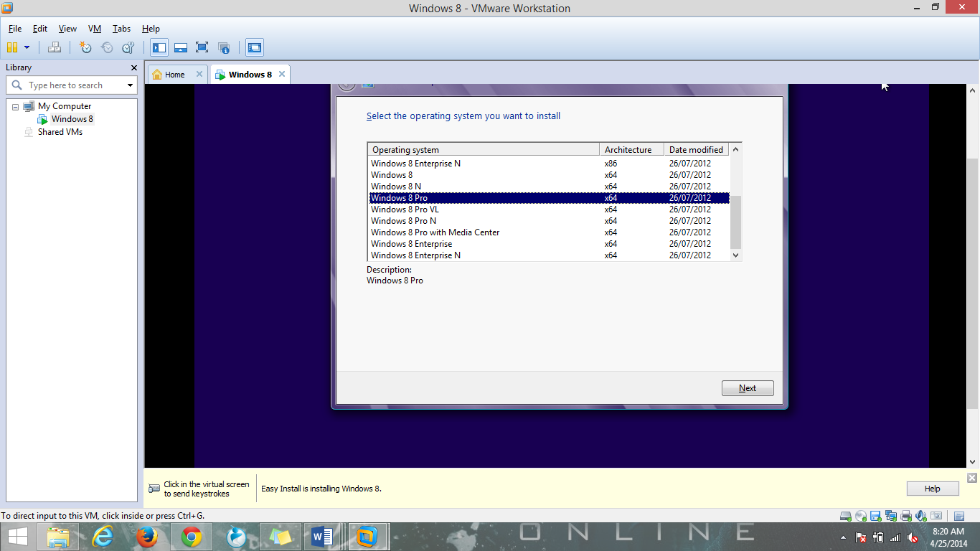Click the floppy drive status icon
Screen dimensions: 980x551
tap(875, 516)
